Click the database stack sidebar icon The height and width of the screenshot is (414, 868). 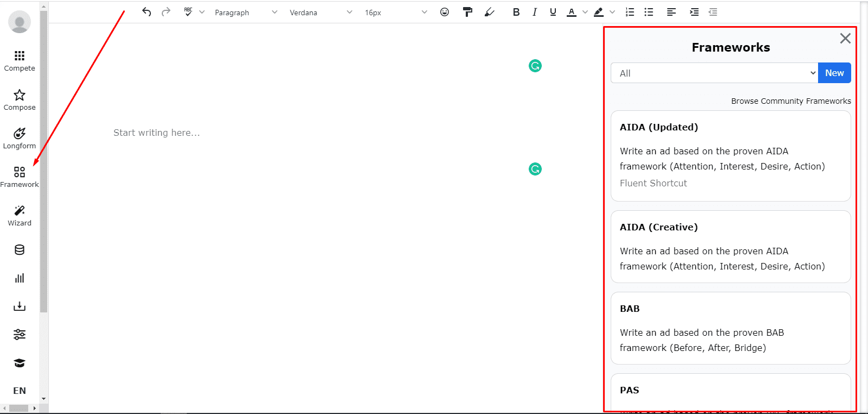point(20,250)
